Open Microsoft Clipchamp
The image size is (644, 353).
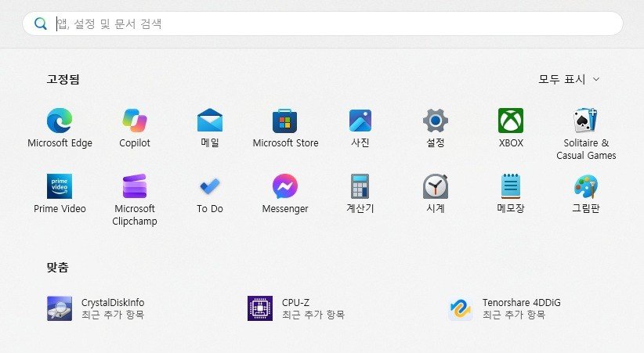pyautogui.click(x=135, y=186)
